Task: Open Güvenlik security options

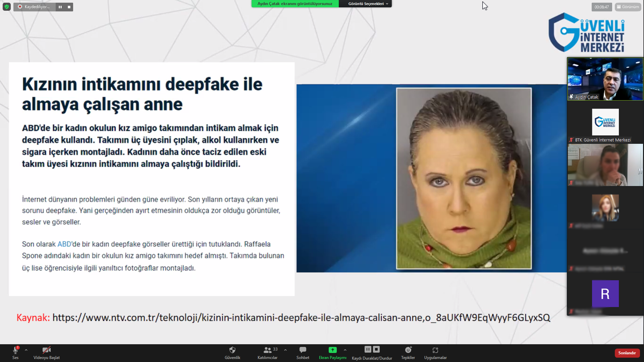Action: (232, 353)
